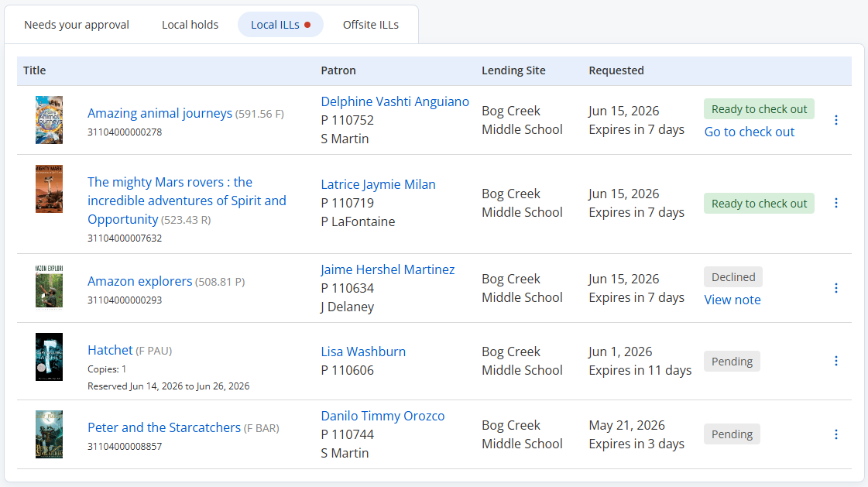The image size is (868, 487).
Task: Switch to Offsite ILLs tab
Action: [370, 25]
